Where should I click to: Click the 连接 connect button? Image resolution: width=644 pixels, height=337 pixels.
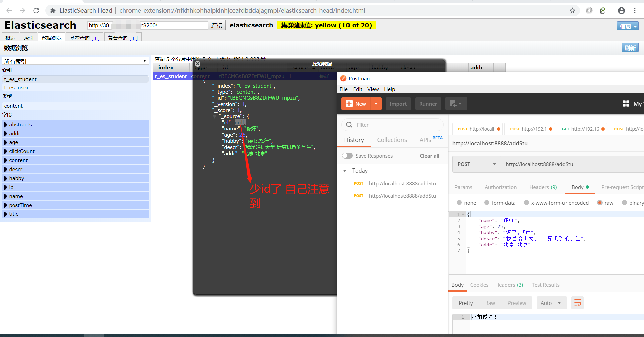pos(217,25)
